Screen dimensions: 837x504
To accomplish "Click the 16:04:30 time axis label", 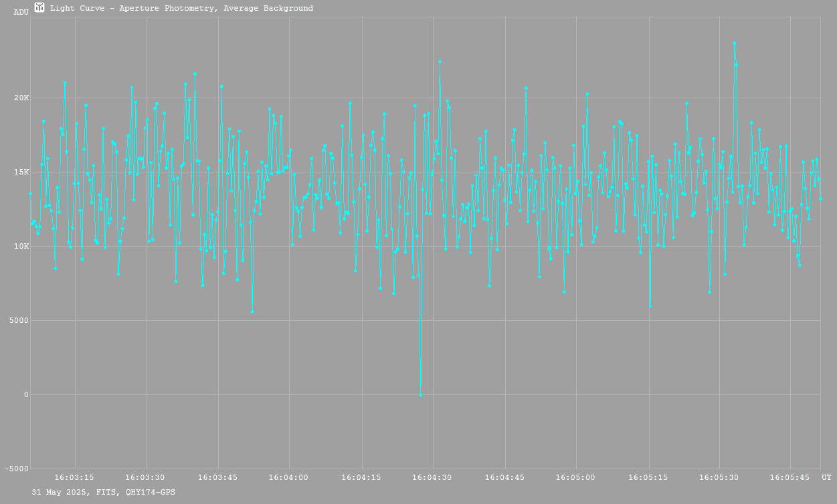I will click(x=432, y=477).
